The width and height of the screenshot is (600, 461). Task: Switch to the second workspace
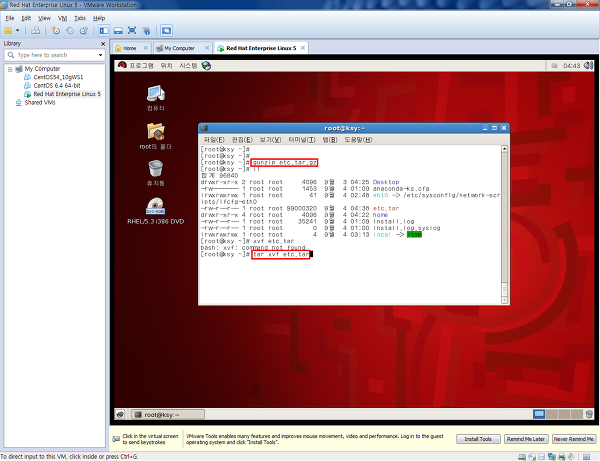click(x=552, y=414)
